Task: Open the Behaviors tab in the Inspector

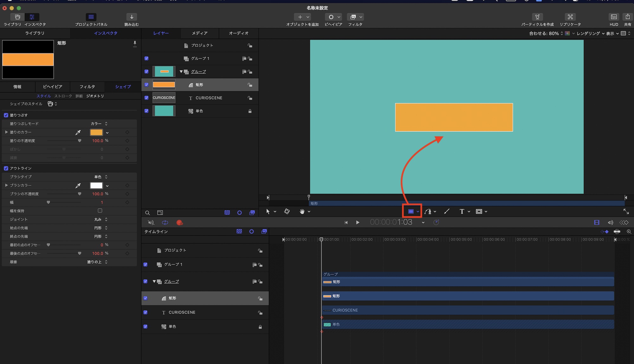Action: point(53,86)
